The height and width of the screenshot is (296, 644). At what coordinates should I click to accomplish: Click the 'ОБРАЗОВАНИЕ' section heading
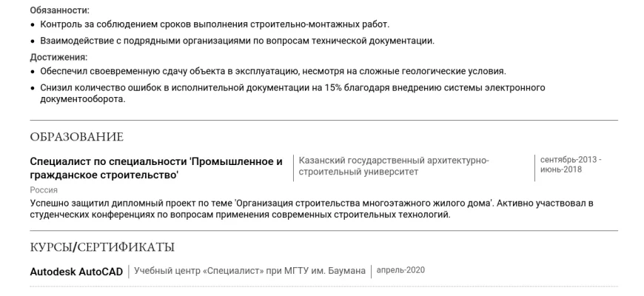[77, 137]
